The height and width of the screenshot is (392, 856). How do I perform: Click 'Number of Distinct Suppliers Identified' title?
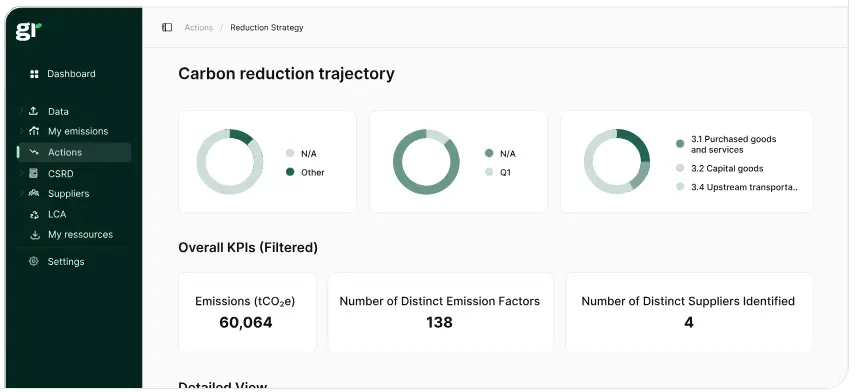tap(688, 301)
